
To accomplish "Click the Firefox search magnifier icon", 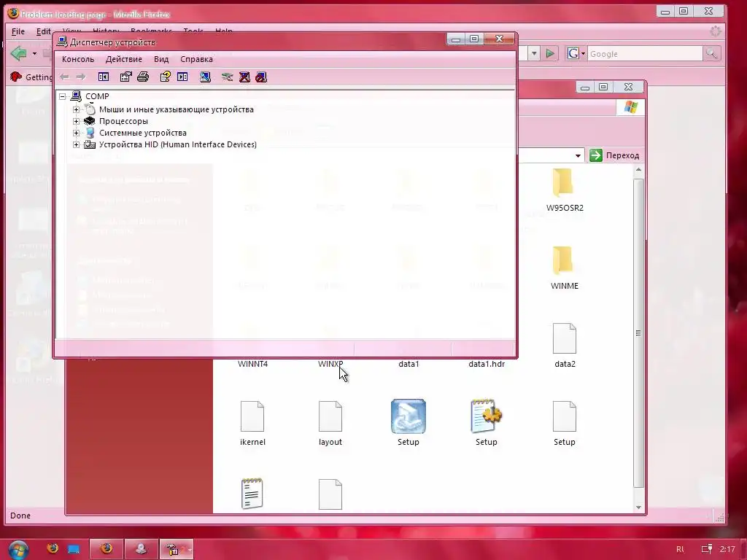I will [711, 53].
